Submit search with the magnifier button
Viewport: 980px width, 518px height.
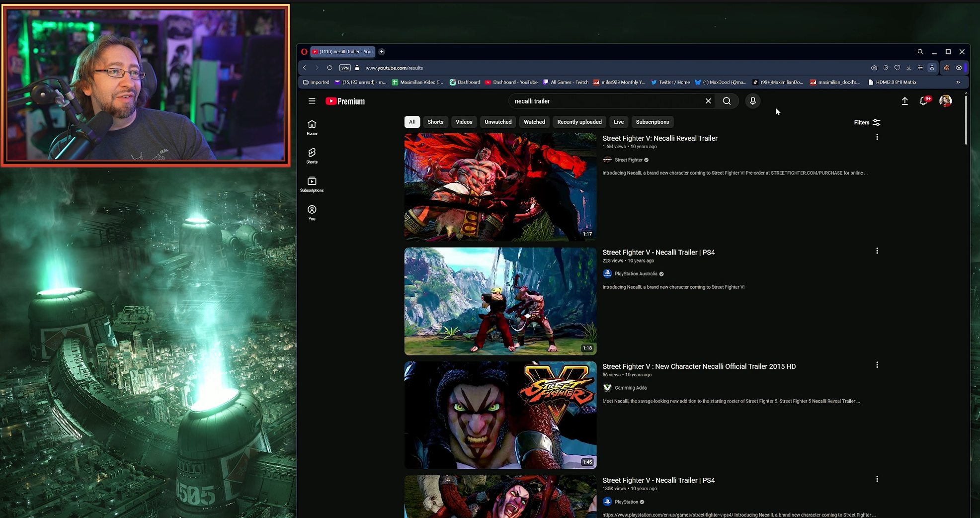[727, 101]
